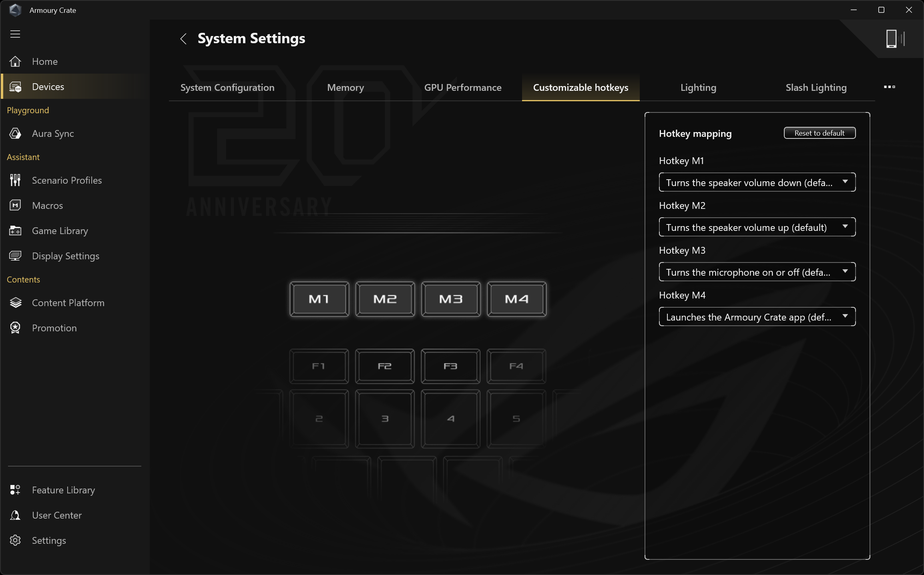Open Aura Sync label in the sidebar
The height and width of the screenshot is (575, 924).
53,134
